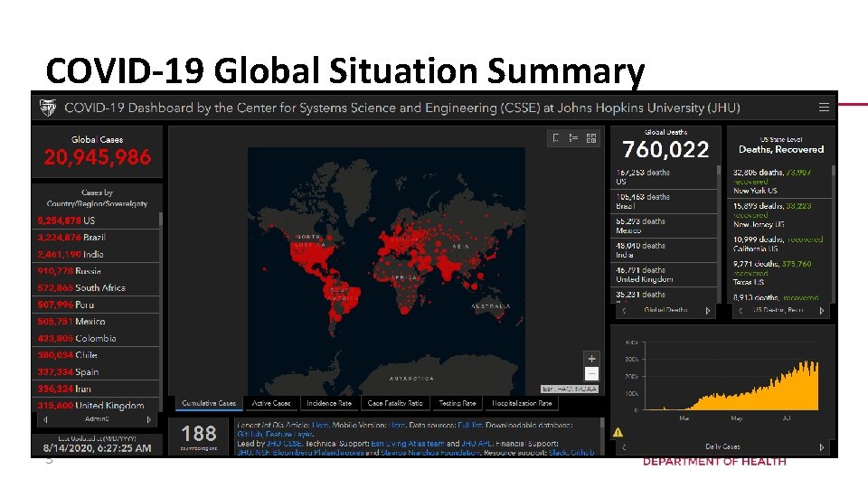
Task: Select United Kingdom row in deaths list
Action: pyautogui.click(x=665, y=275)
